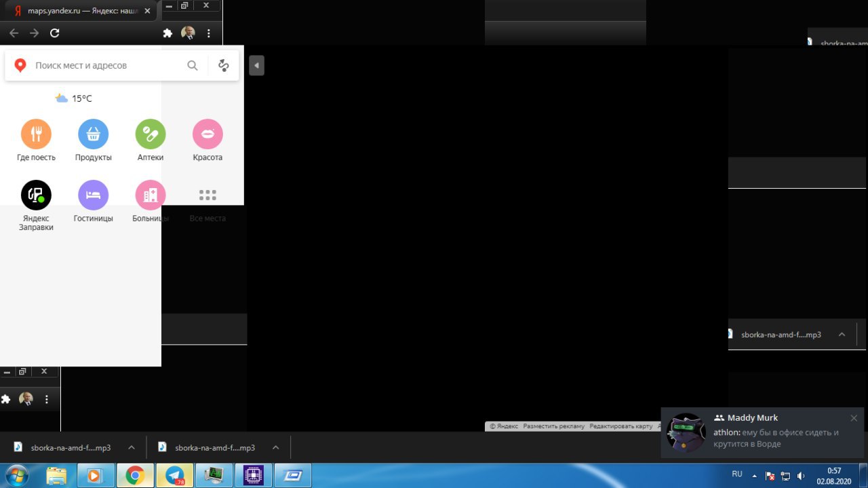
Task: Open File Explorer from the taskbar
Action: [x=57, y=476]
